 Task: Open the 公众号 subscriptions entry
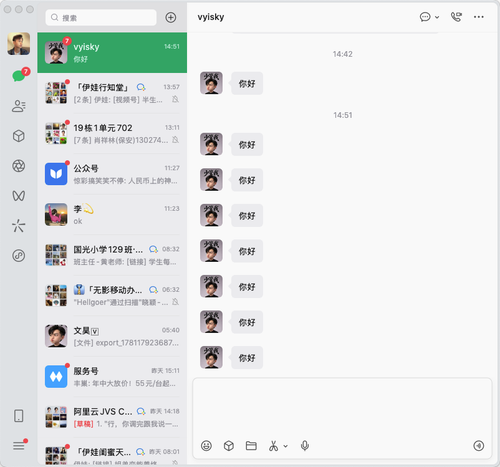pyautogui.click(x=112, y=174)
